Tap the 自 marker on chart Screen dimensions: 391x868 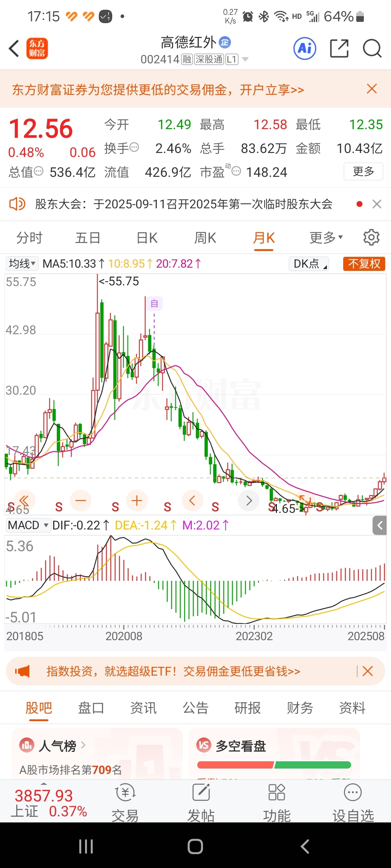(154, 303)
